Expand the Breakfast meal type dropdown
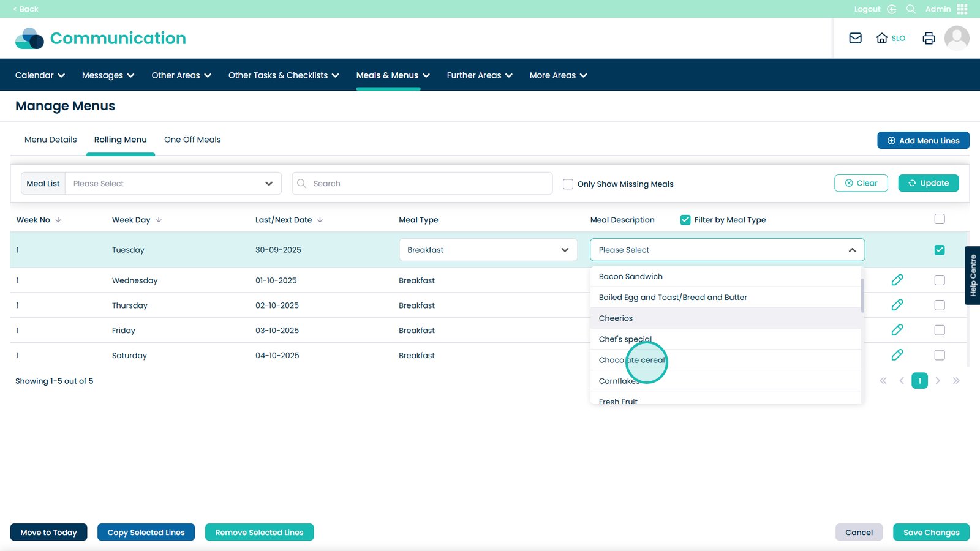Viewport: 980px width, 551px height. pyautogui.click(x=488, y=250)
